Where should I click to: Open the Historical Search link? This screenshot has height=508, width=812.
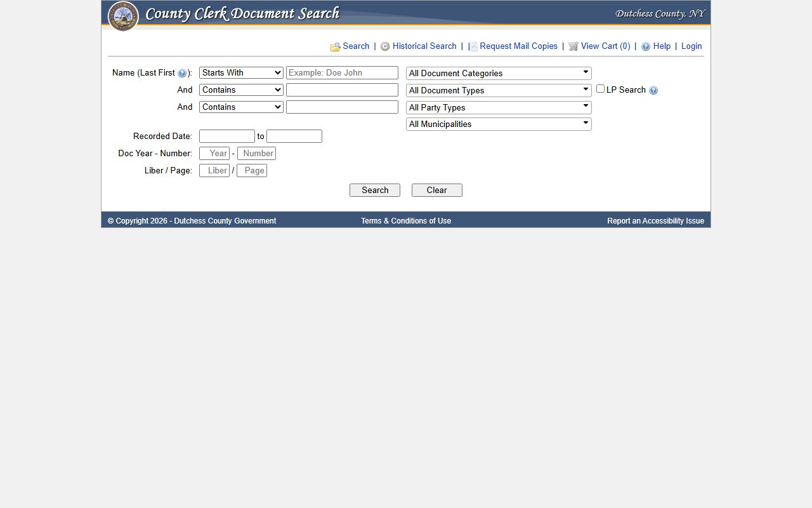pyautogui.click(x=424, y=46)
